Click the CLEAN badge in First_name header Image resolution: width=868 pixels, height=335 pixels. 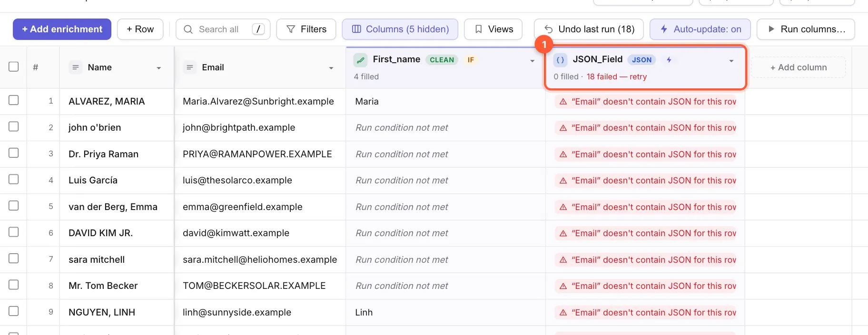(442, 60)
